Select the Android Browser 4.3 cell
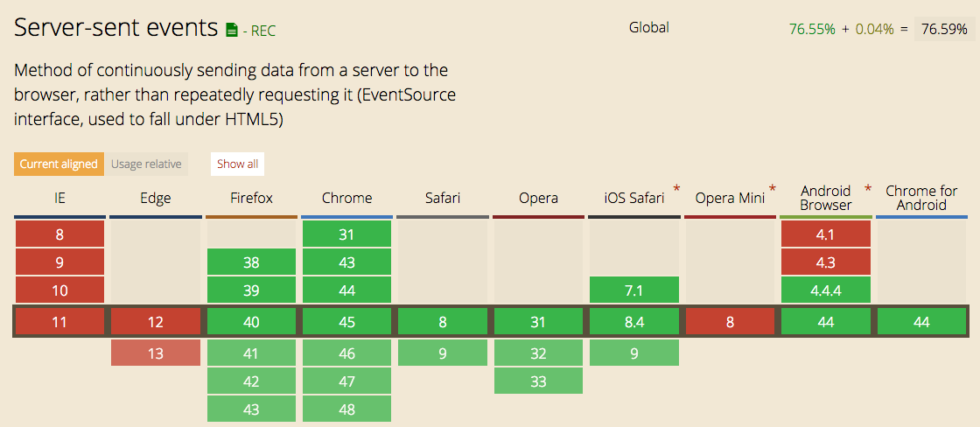Screen dimensions: 980x427 (x=826, y=262)
